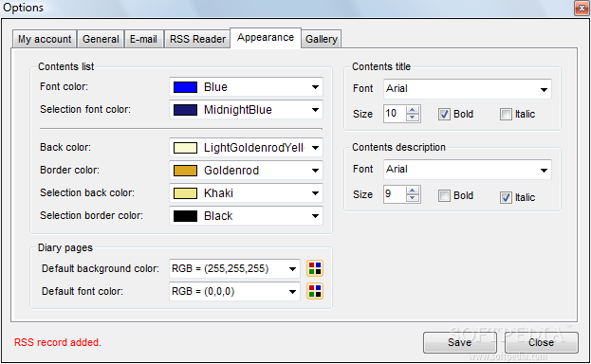Click the Contents description size field showing 9
The height and width of the screenshot is (364, 591).
395,194
